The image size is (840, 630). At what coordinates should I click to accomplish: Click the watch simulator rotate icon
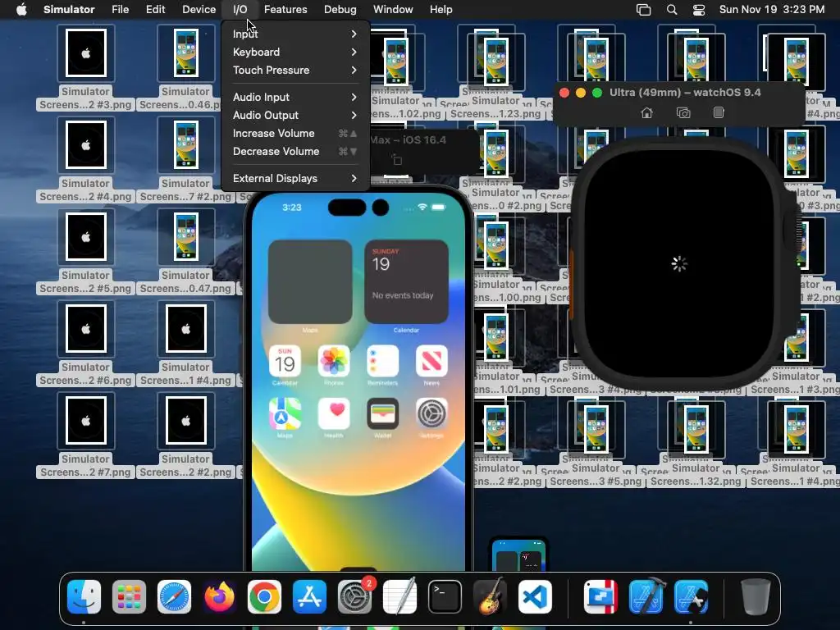point(719,112)
